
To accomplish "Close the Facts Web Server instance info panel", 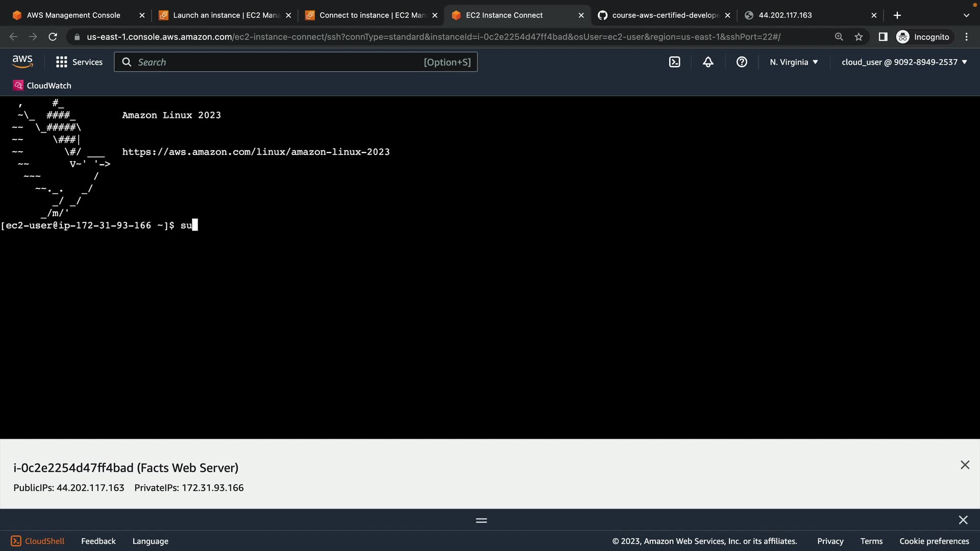I will coord(964,465).
